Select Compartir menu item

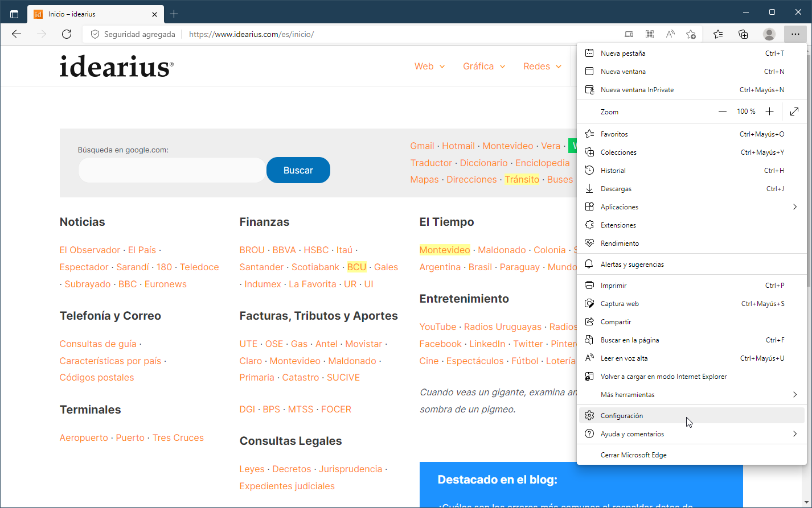click(x=692, y=322)
